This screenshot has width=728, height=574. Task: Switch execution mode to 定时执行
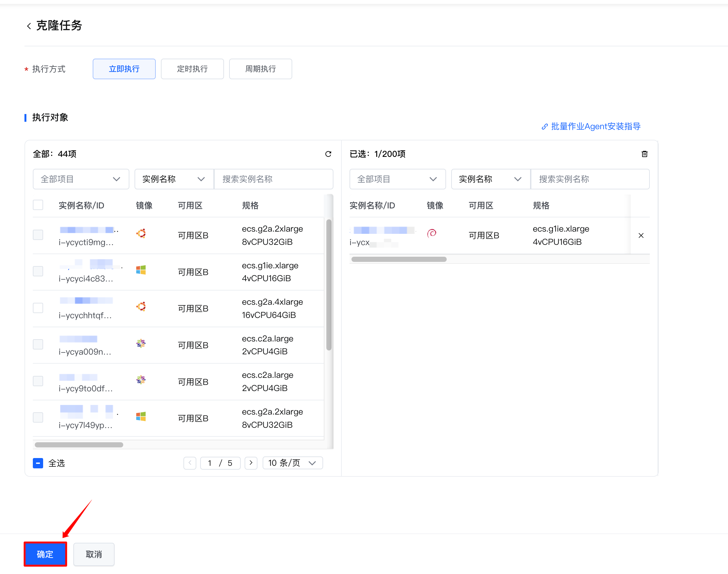click(x=192, y=69)
